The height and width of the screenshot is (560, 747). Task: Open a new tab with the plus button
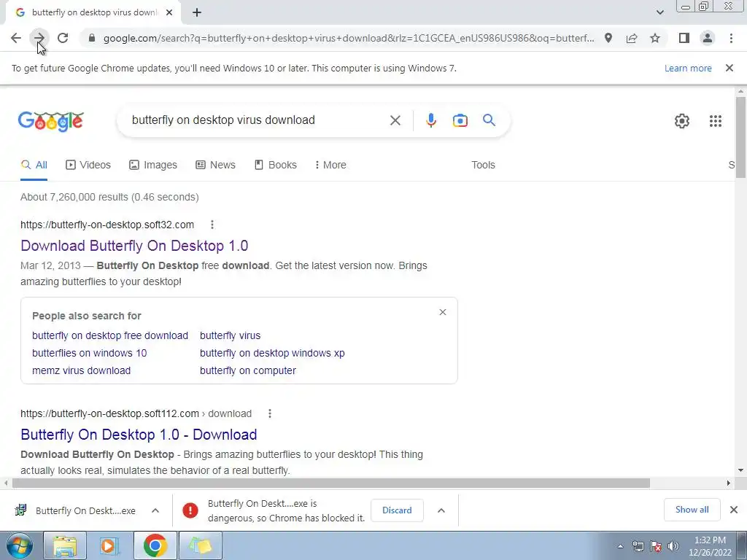[x=197, y=13]
